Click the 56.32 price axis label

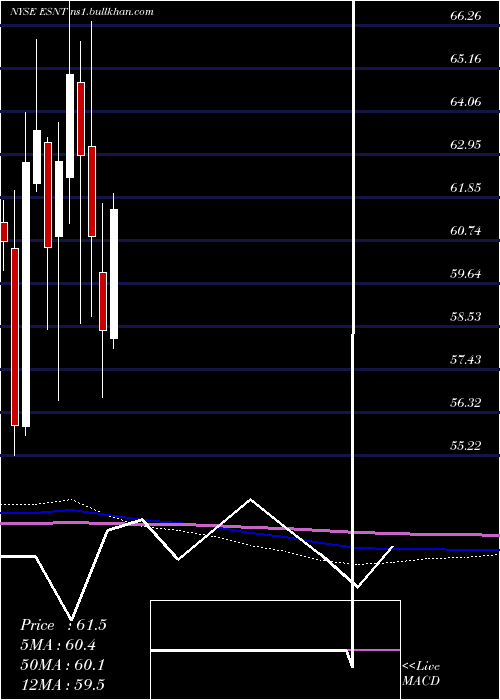tap(466, 403)
